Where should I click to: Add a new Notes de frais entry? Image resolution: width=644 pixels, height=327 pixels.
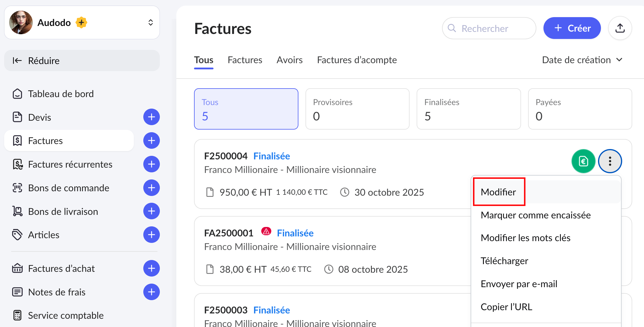pyautogui.click(x=152, y=292)
